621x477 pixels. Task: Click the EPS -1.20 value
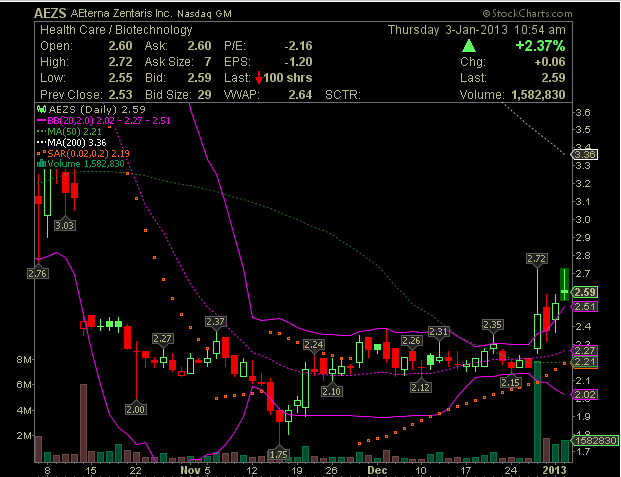coord(298,62)
